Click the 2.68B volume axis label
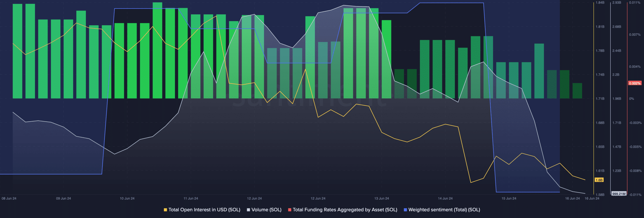644x218 pixels. 617,27
